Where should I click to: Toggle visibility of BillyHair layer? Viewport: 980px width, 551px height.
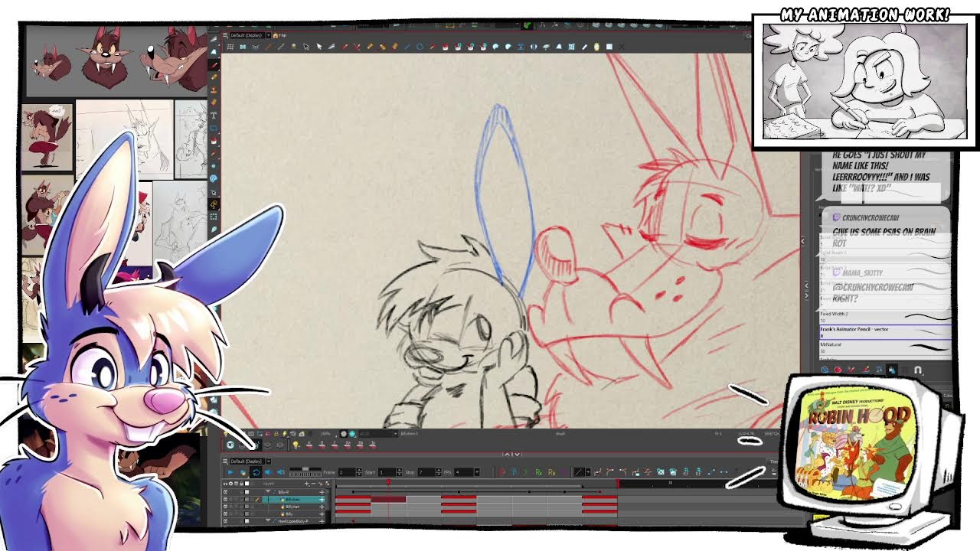tap(225, 507)
